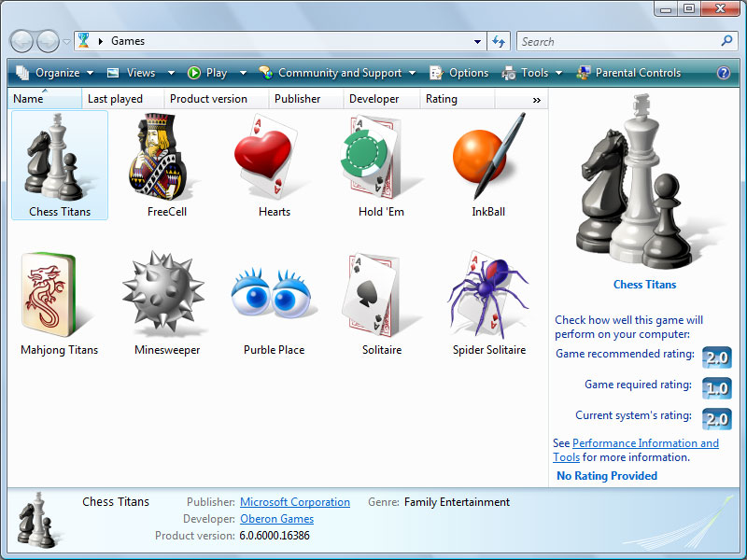
Task: Click the Chess Titans name in details pane
Action: 116,501
